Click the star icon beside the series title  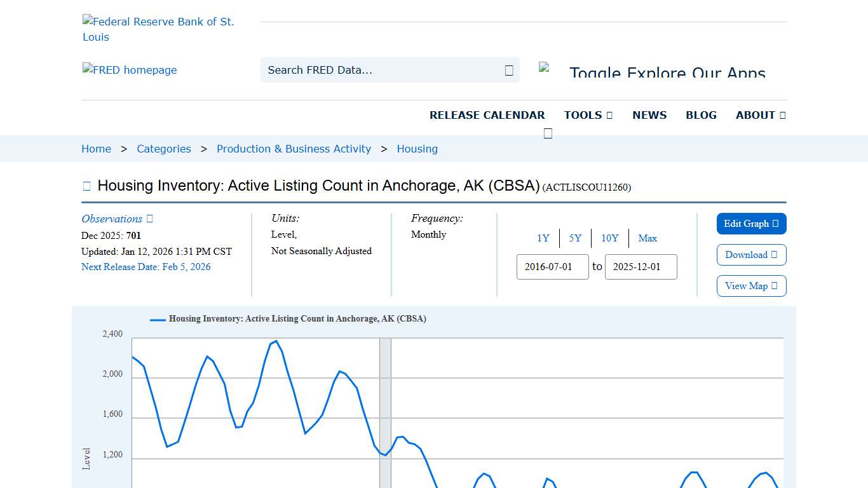(86, 186)
